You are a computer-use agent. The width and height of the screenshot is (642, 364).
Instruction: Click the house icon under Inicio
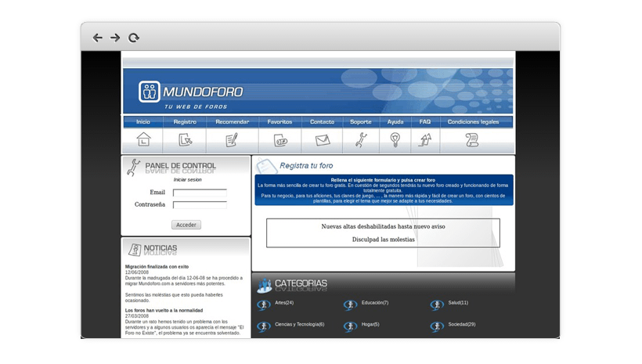[x=142, y=140]
